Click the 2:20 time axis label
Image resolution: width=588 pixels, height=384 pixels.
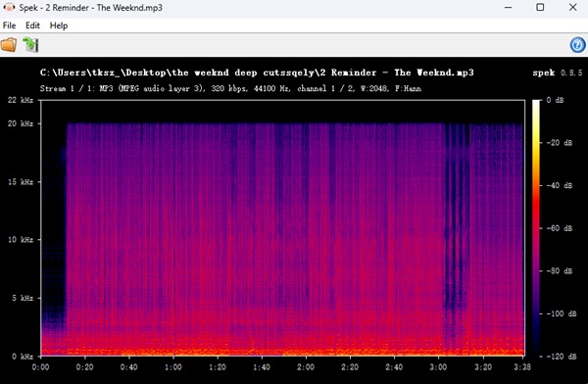coord(350,367)
